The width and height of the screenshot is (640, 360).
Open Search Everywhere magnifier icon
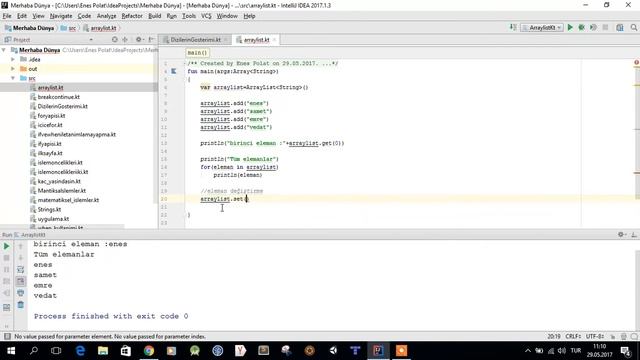(x=633, y=27)
